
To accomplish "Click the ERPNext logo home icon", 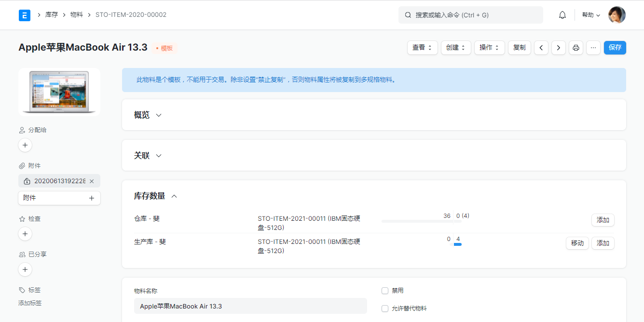I will coord(25,15).
